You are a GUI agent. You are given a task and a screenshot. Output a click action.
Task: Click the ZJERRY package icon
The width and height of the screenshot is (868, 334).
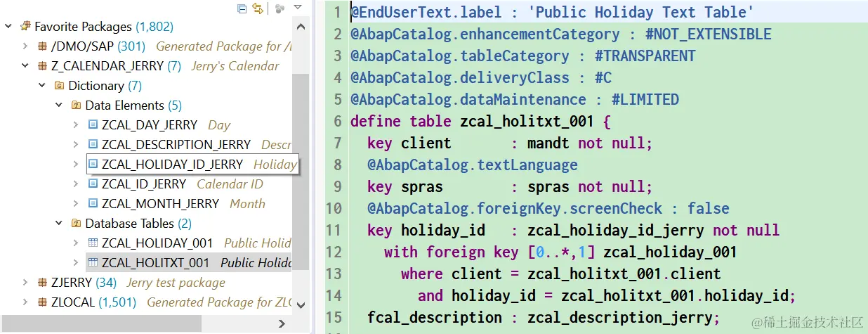click(x=43, y=283)
